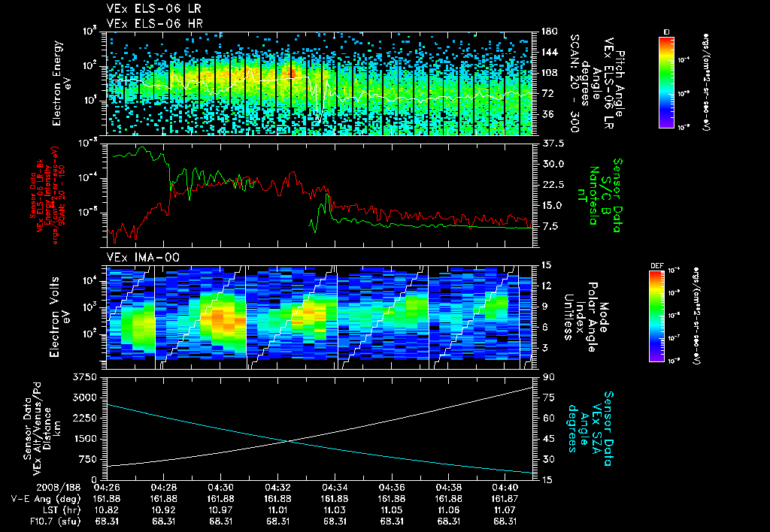Click the "Electron Energy eV" axis label
Screen dimensions: 770x532
pos(62,83)
